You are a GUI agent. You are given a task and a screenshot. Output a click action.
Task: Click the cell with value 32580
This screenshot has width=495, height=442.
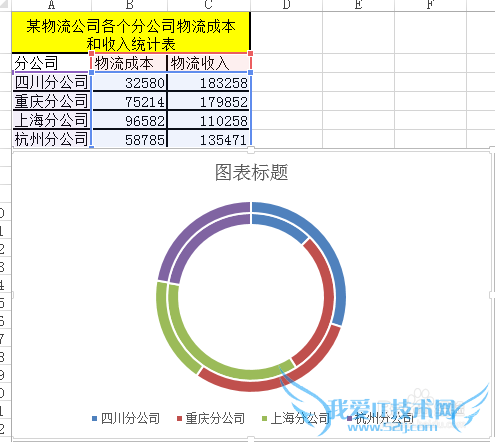pos(129,82)
